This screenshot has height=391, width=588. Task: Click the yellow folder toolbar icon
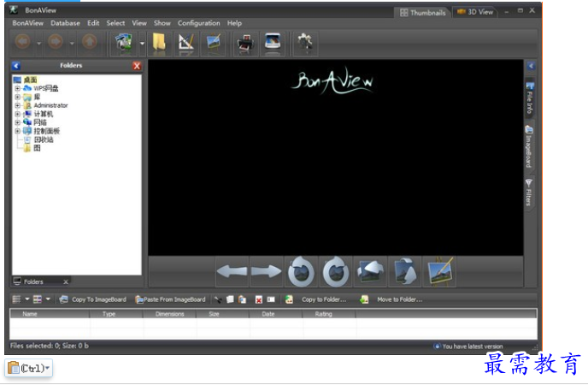coord(159,43)
